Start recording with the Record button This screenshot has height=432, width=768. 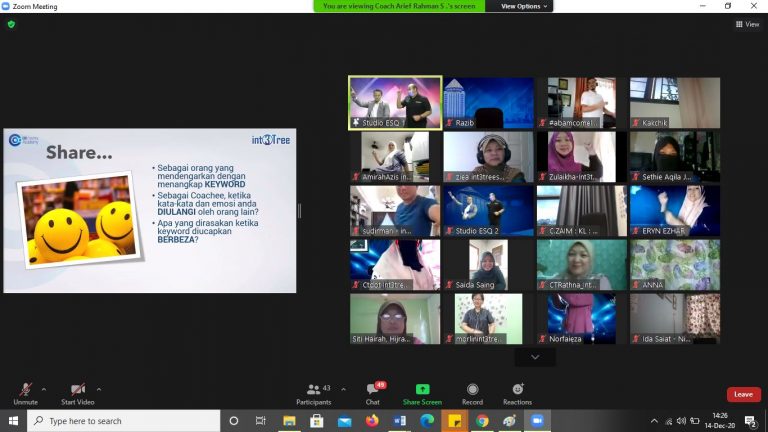coord(472,391)
